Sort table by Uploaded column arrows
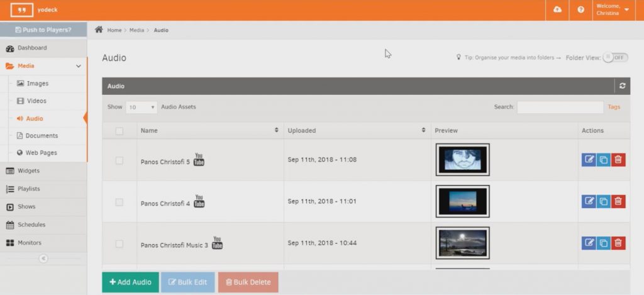This screenshot has height=295, width=644. pyautogui.click(x=423, y=130)
